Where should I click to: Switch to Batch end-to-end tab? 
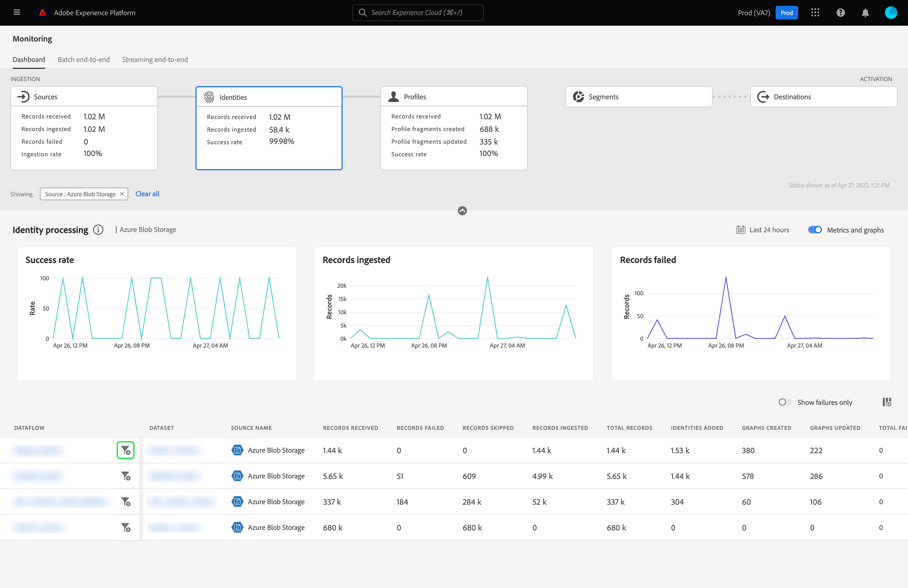tap(84, 60)
